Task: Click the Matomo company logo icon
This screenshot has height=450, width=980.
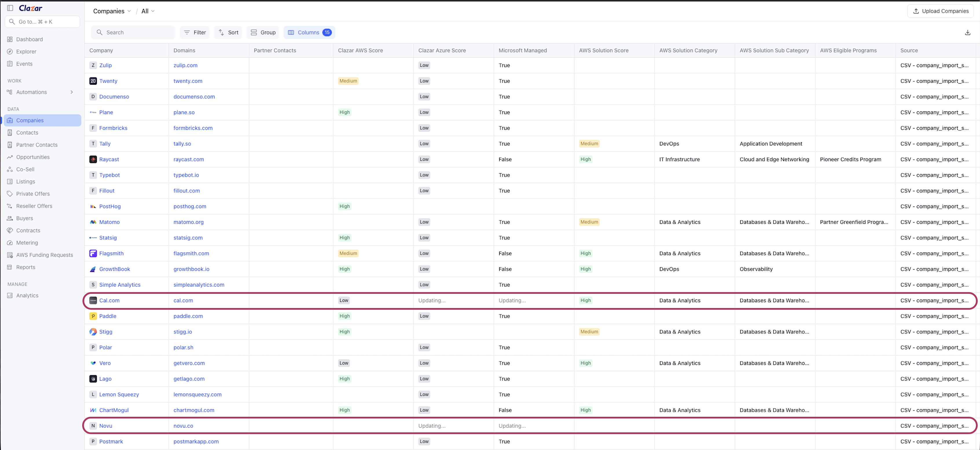Action: [93, 222]
